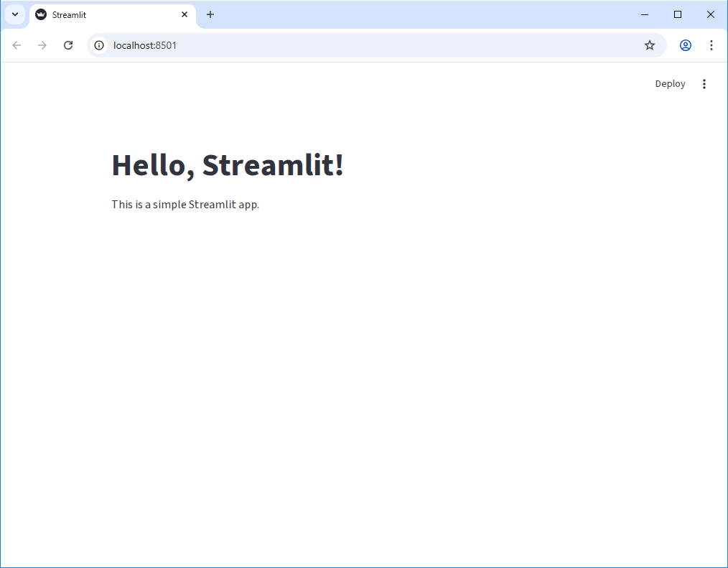Close the Streamlit tab with its X
The image size is (728, 568).
click(x=185, y=14)
